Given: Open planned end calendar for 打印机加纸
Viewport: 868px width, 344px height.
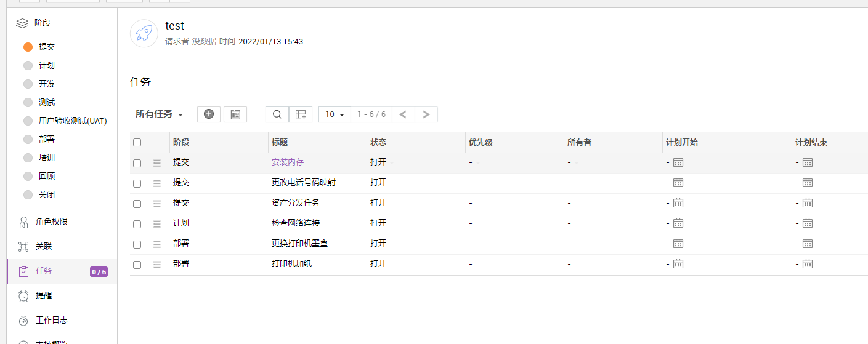Looking at the screenshot, I should pyautogui.click(x=808, y=264).
